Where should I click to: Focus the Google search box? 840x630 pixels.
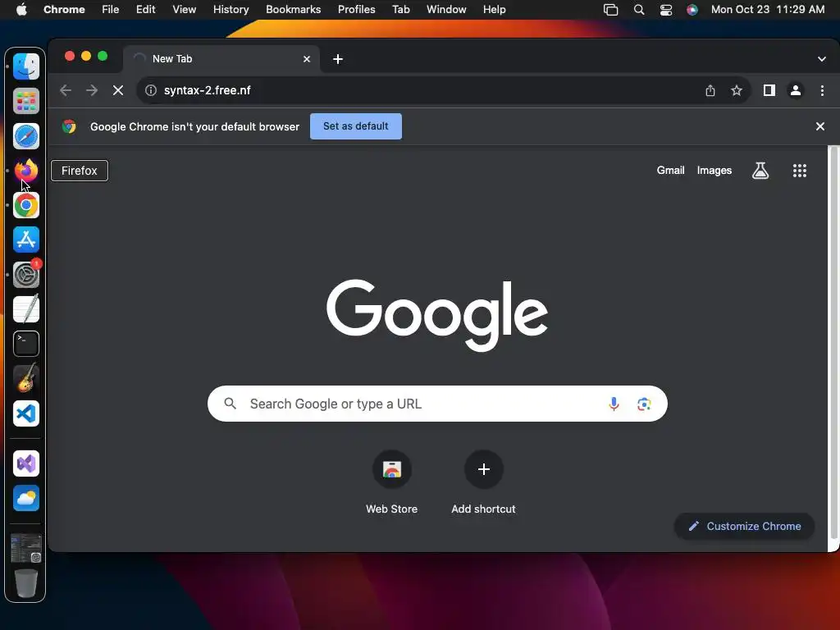437,404
